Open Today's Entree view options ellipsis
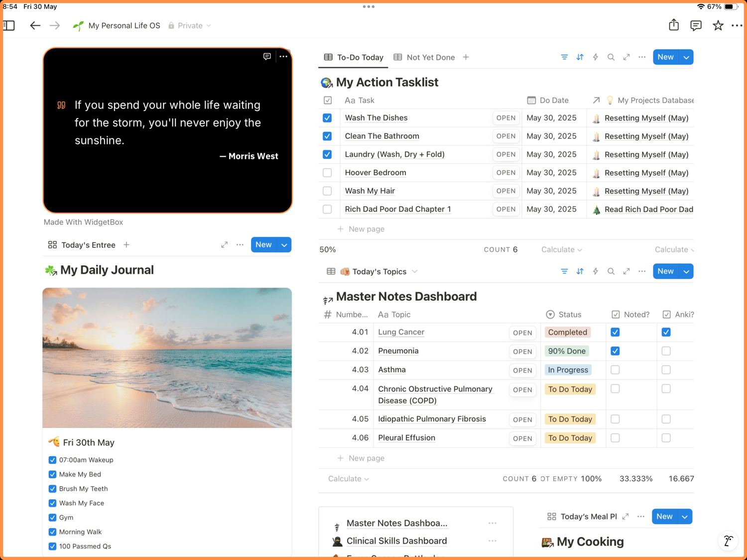Viewport: 747px width, 560px height. (x=240, y=245)
